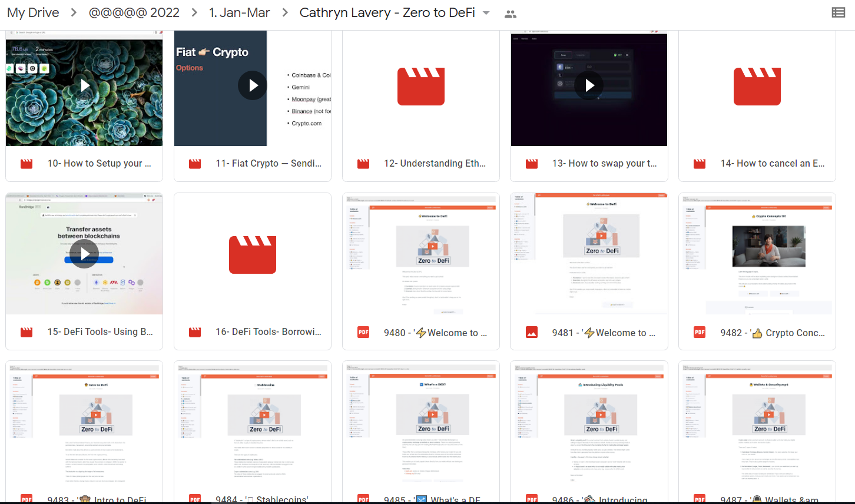Select file name 12- Understanding Eth

(435, 164)
